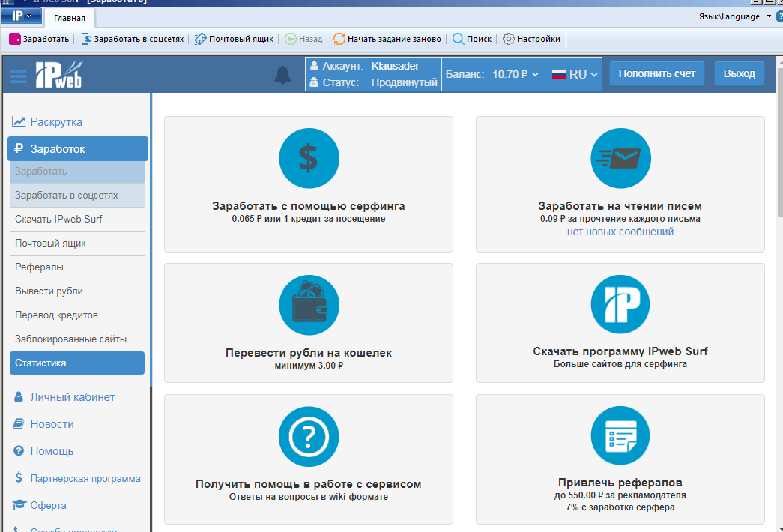Open the Помощь sidebar section
The height and width of the screenshot is (532, 783).
pyautogui.click(x=43, y=451)
